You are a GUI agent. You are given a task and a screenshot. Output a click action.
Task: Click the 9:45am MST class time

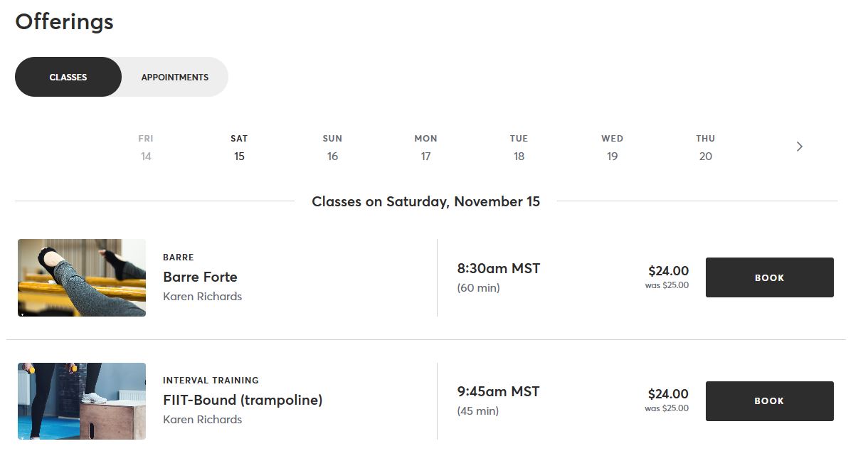498,392
